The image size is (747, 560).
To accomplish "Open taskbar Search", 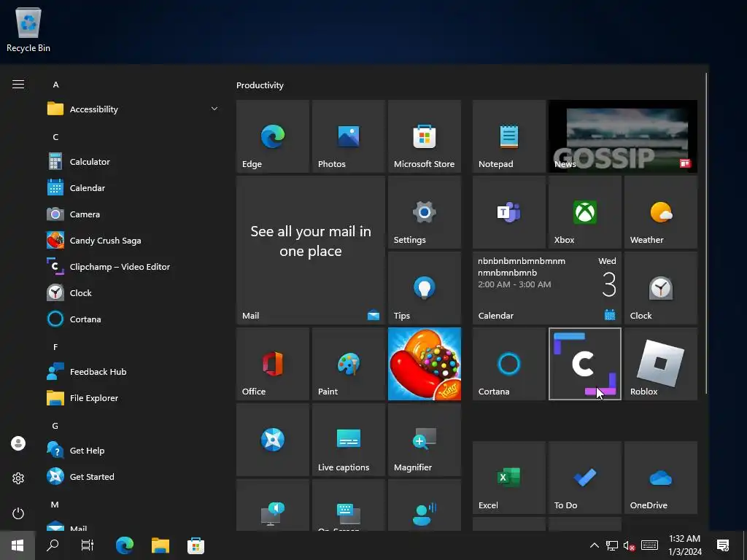I will (x=53, y=545).
